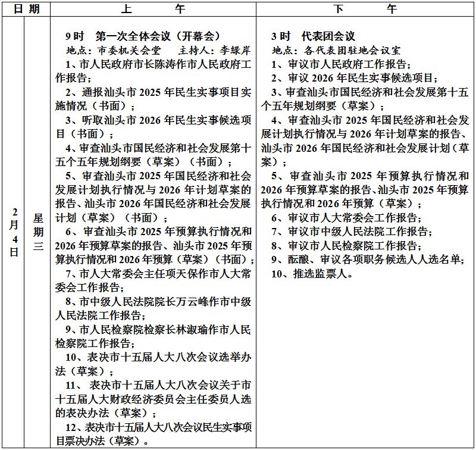The width and height of the screenshot is (476, 450).
Task: Click the "上午" column header
Action: (153, 9)
